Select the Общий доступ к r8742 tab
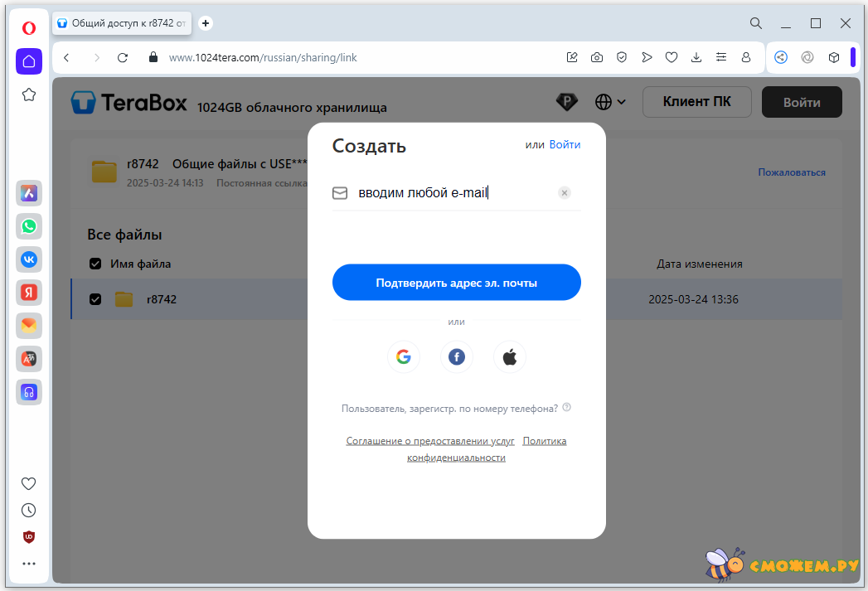Image resolution: width=868 pixels, height=591 pixels. tap(122, 23)
